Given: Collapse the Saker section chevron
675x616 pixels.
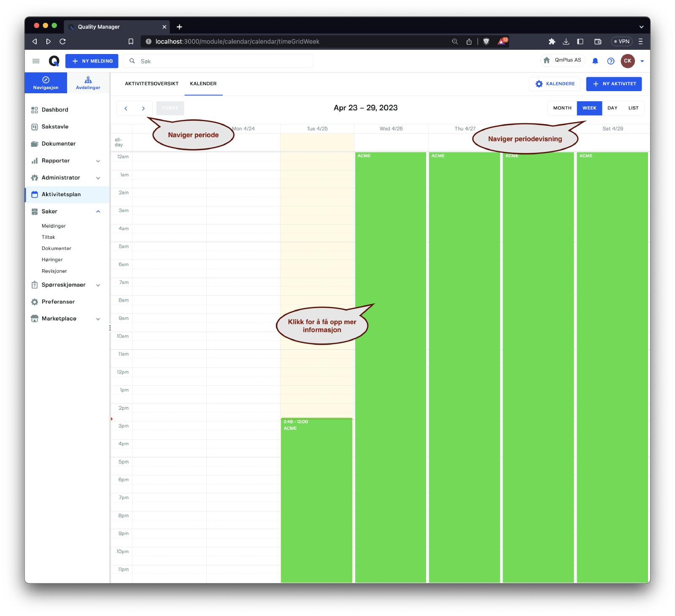Looking at the screenshot, I should coord(98,212).
